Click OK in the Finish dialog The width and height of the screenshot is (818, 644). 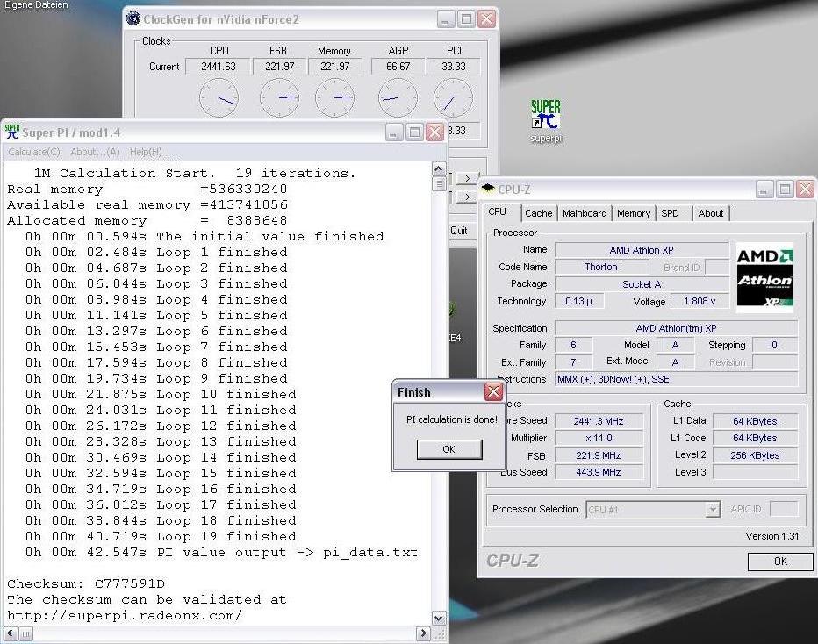[x=449, y=449]
